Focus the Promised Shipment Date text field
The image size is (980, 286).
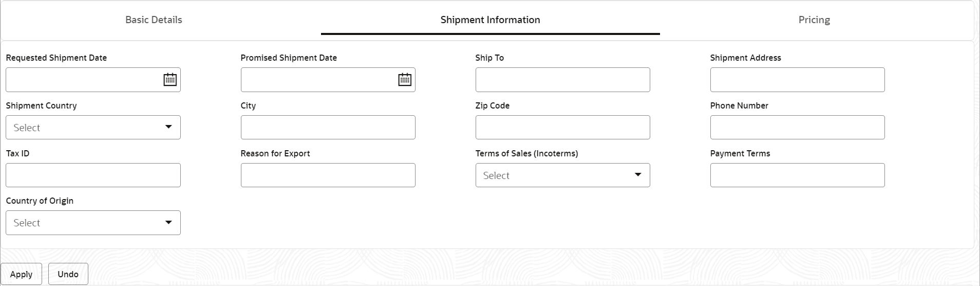pyautogui.click(x=317, y=80)
